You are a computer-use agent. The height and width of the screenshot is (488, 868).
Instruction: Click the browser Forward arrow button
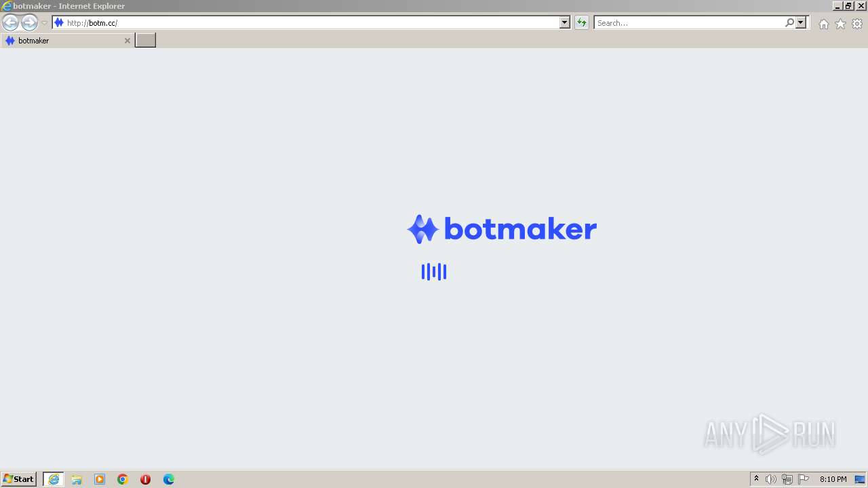(29, 22)
